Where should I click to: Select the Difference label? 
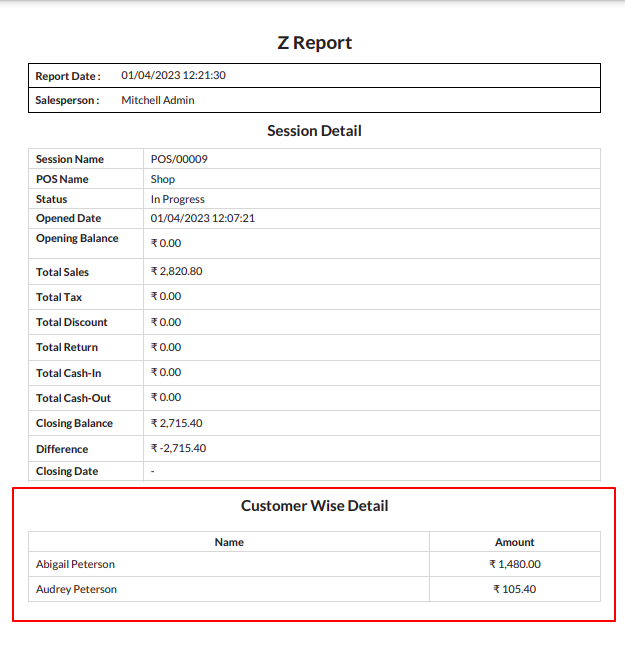click(62, 449)
